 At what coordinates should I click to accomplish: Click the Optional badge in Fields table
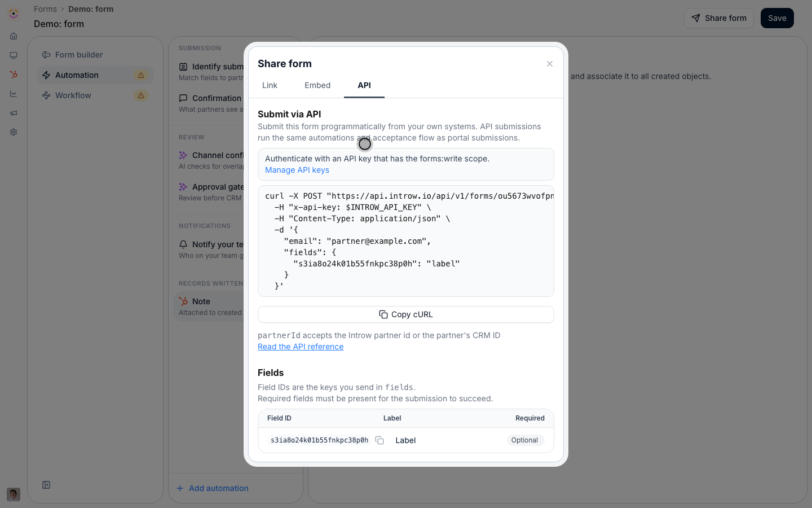pos(524,440)
